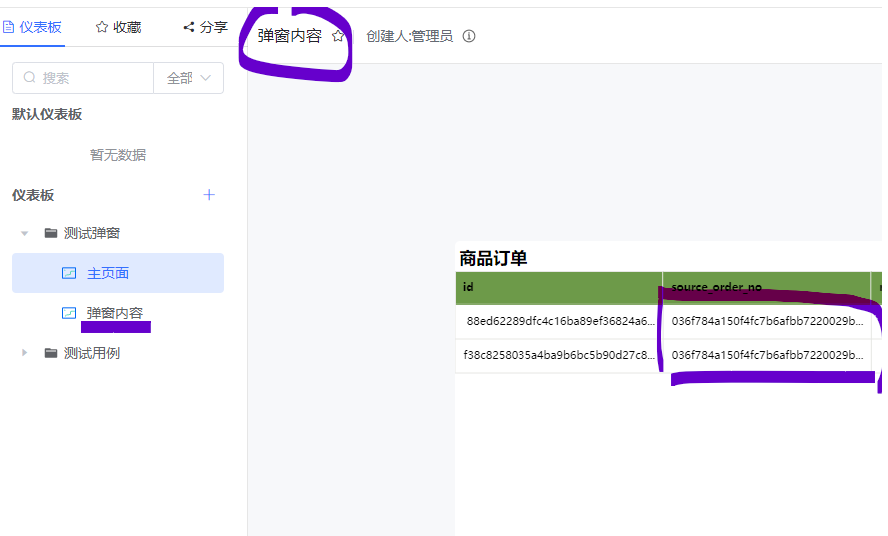Click the folder icon of 测试用例
888x536 pixels.
(x=51, y=353)
